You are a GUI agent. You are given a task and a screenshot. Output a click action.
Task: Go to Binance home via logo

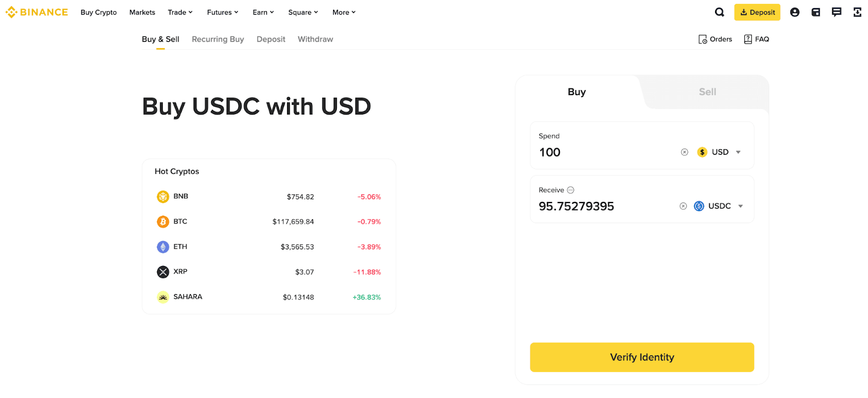(37, 12)
